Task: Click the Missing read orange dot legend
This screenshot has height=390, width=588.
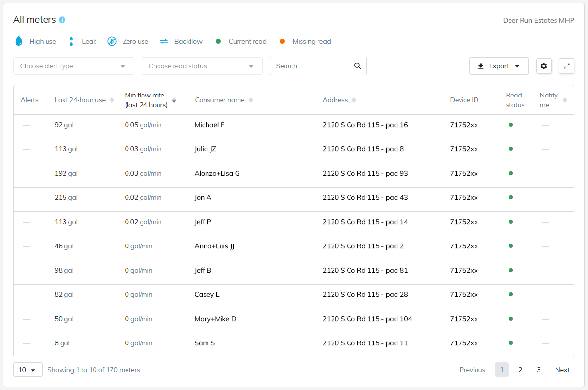Action: click(x=282, y=41)
